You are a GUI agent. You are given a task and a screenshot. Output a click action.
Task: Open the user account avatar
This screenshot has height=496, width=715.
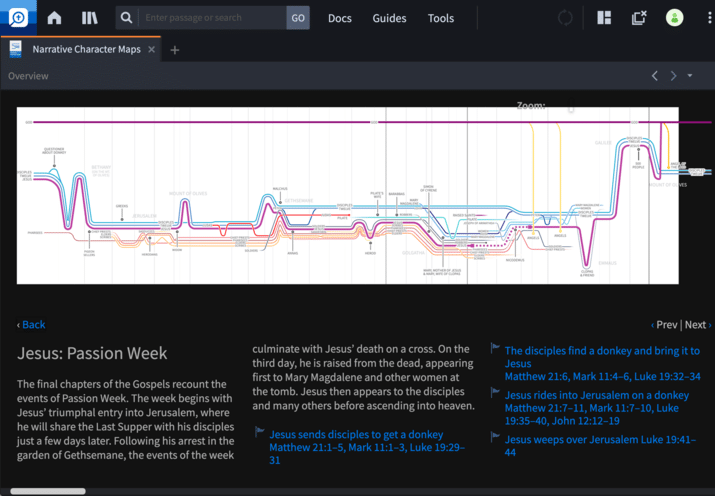pos(675,18)
